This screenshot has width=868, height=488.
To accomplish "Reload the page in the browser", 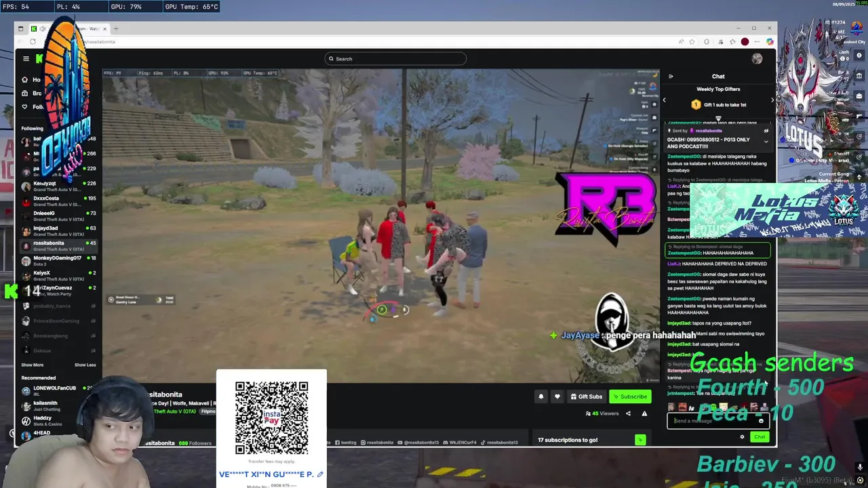I will [x=33, y=41].
